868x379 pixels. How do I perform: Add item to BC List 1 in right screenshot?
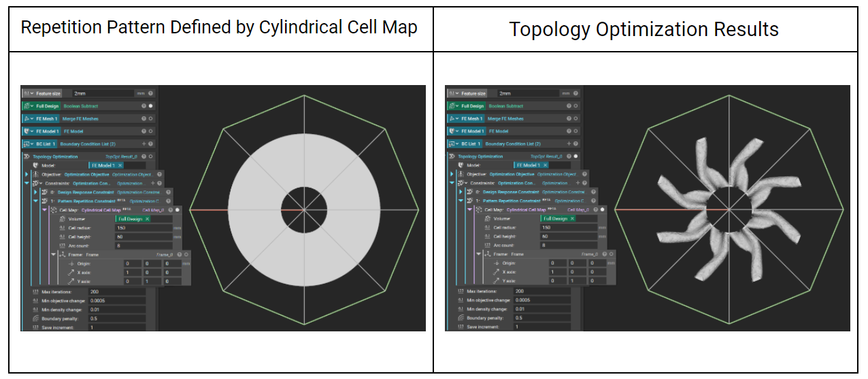(x=569, y=144)
